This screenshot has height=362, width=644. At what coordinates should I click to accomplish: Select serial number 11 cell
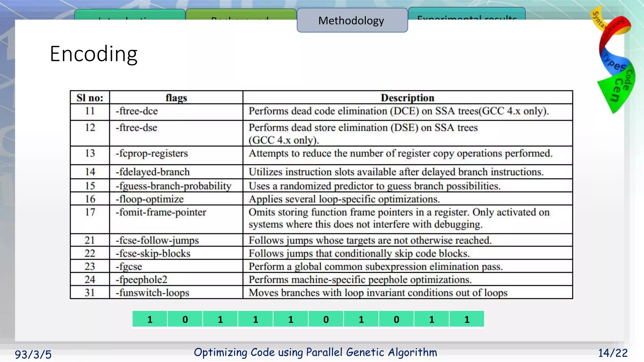coord(90,112)
